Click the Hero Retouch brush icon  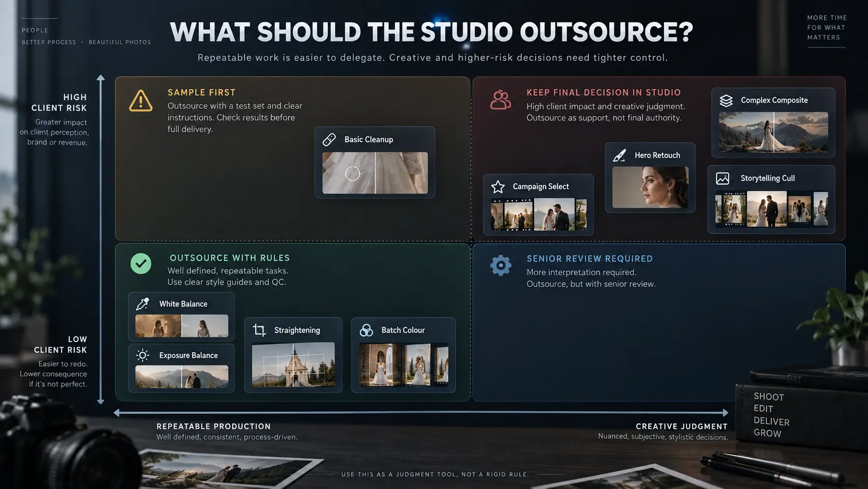click(619, 155)
